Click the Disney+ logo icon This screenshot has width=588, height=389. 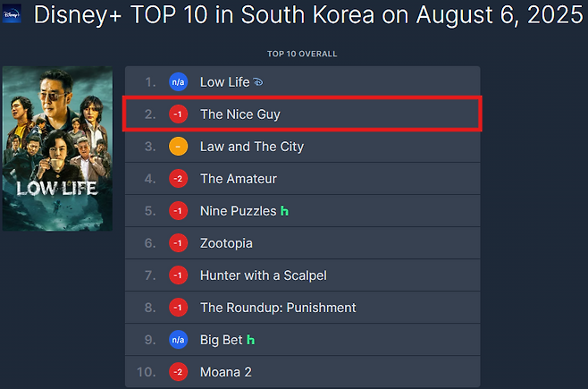pos(13,14)
